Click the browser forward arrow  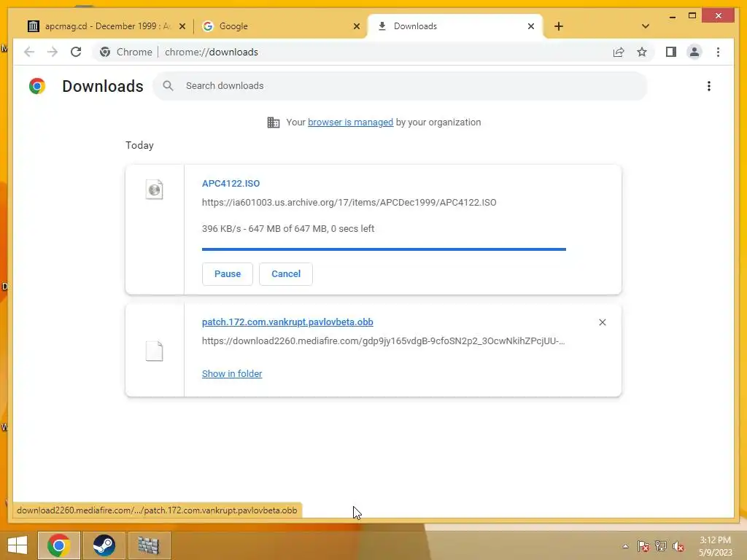pos(53,52)
